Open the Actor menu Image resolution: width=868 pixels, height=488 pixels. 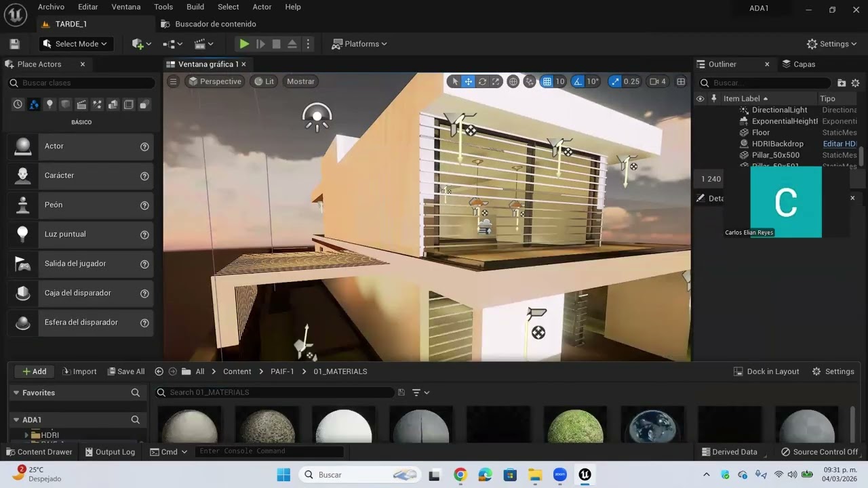(262, 7)
